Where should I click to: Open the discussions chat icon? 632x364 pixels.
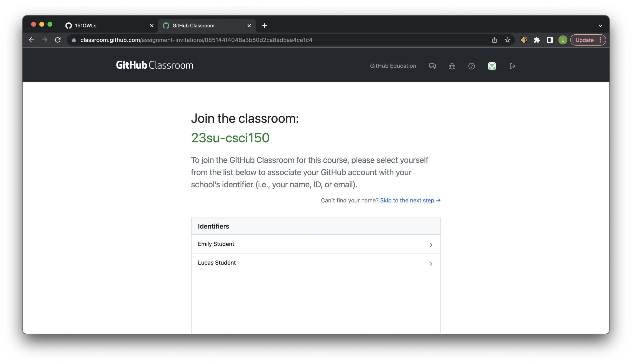(x=432, y=66)
